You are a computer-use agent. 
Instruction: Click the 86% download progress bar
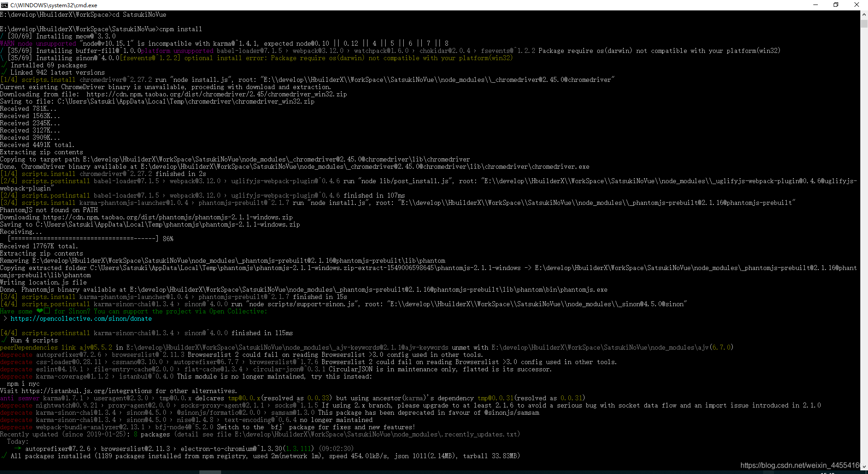pos(83,239)
